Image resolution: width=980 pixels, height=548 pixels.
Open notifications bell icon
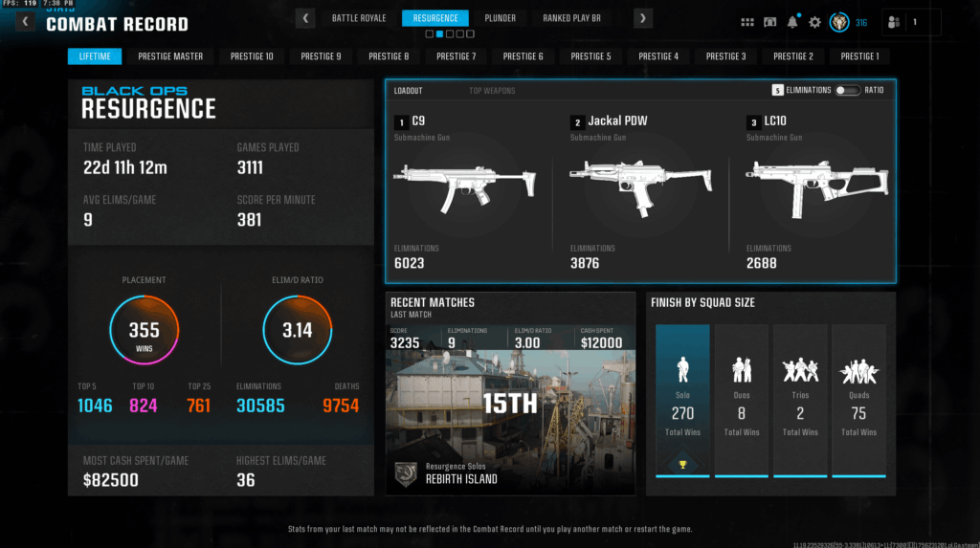[792, 22]
